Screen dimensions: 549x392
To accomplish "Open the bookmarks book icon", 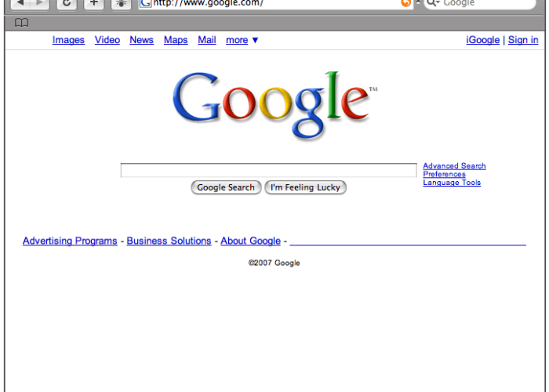I will pos(21,23).
